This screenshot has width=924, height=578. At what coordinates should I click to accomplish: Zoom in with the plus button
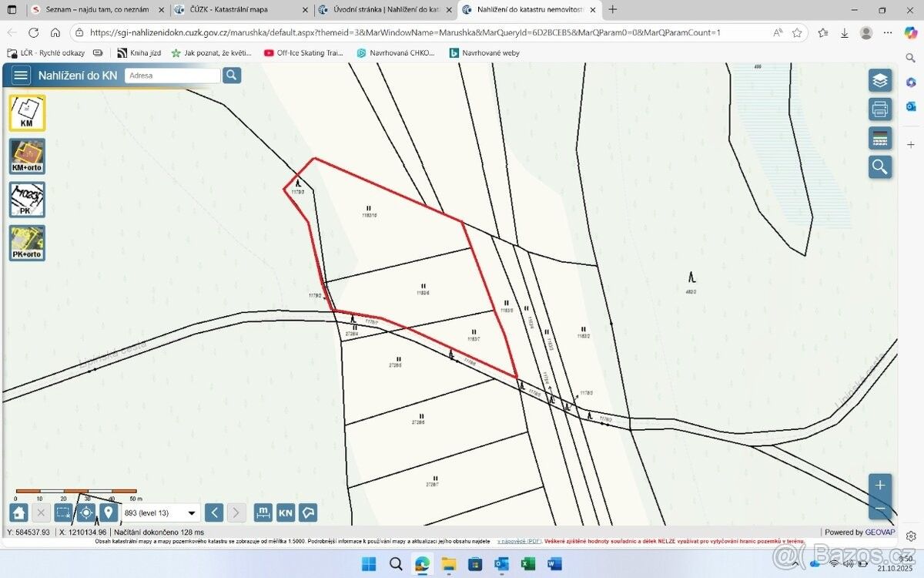click(880, 486)
